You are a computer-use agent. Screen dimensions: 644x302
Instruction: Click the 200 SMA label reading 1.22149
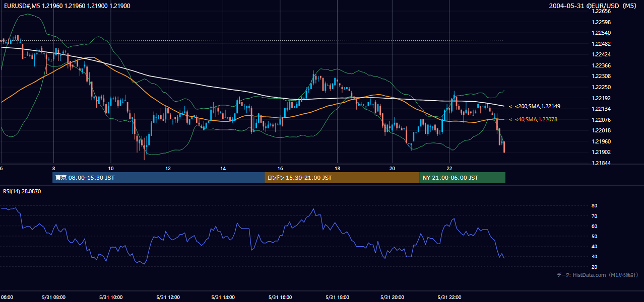coord(535,107)
